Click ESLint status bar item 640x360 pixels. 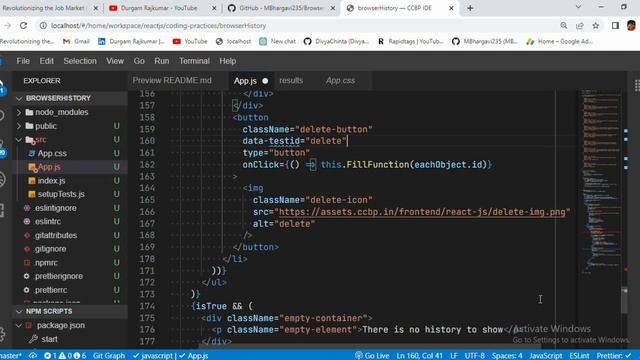click(x=579, y=356)
